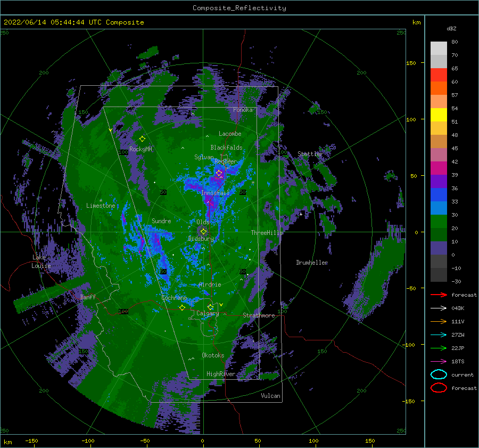The width and height of the screenshot is (479, 448).
Task: Click the yellow diamond marker near RockyMH
Action: (x=142, y=139)
